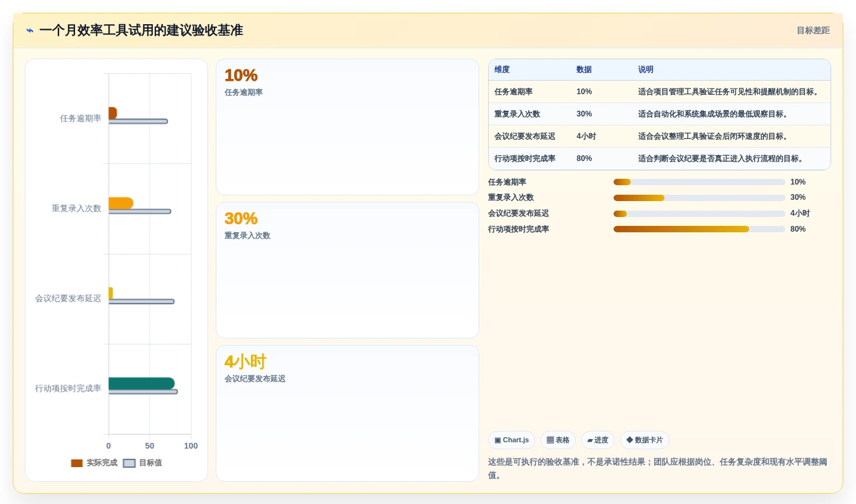The image size is (856, 504).
Task: Click the 10% 任务逾期率 data card
Action: tap(347, 127)
